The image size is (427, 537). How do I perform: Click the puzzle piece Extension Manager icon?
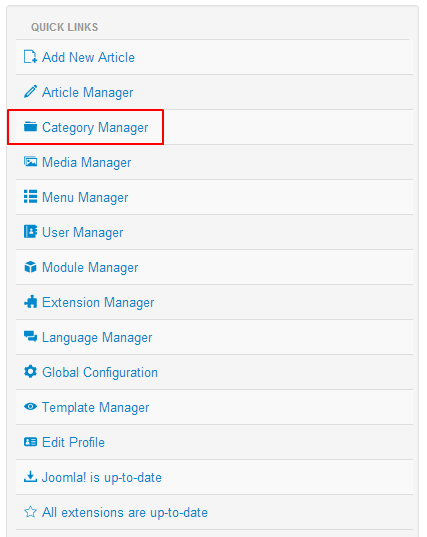point(30,302)
